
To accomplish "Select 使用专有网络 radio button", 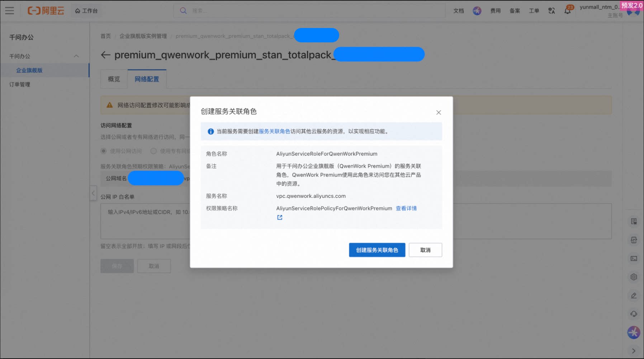I will [x=153, y=151].
